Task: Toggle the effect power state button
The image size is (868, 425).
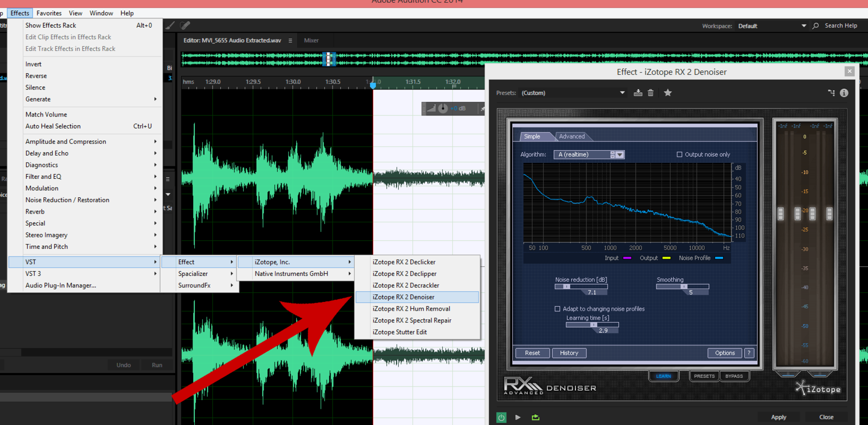Action: click(x=501, y=417)
